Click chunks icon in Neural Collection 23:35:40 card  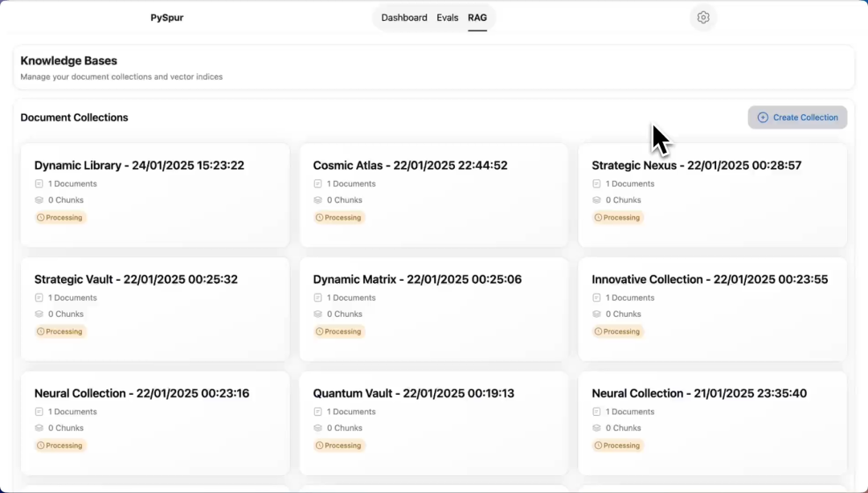[596, 428]
